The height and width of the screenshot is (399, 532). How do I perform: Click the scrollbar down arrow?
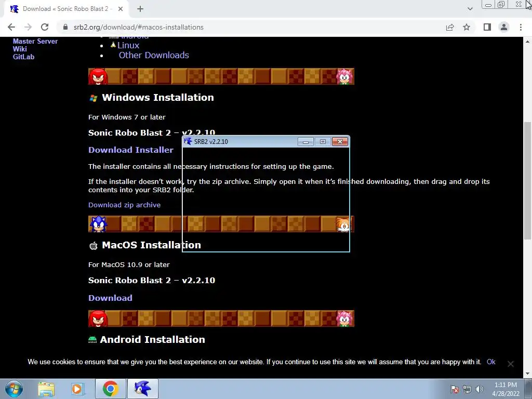click(527, 374)
